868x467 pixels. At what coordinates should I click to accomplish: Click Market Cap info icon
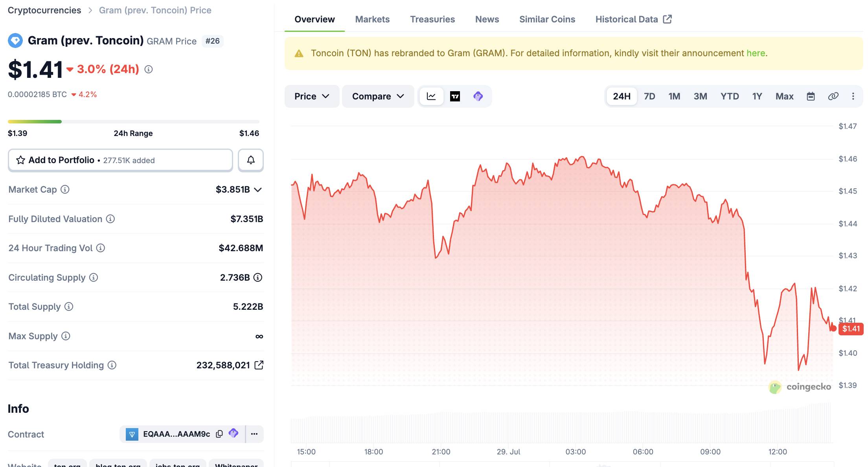65,189
